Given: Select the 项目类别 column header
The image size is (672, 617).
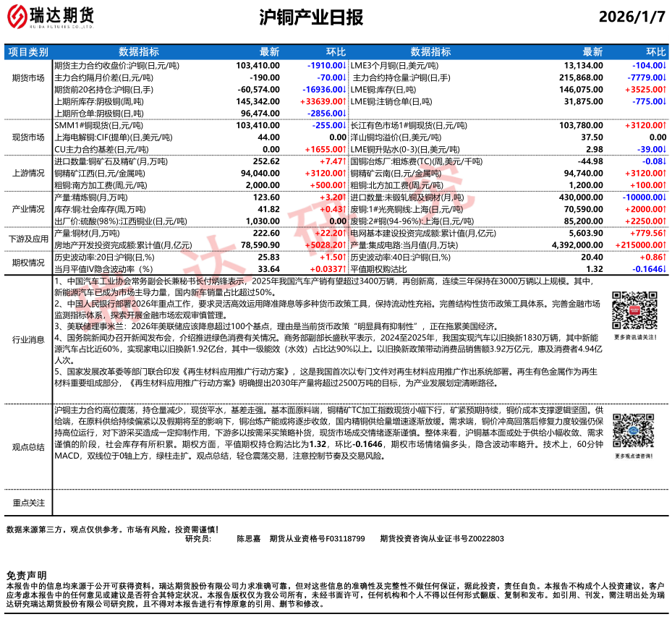Looking at the screenshot, I should (28, 52).
